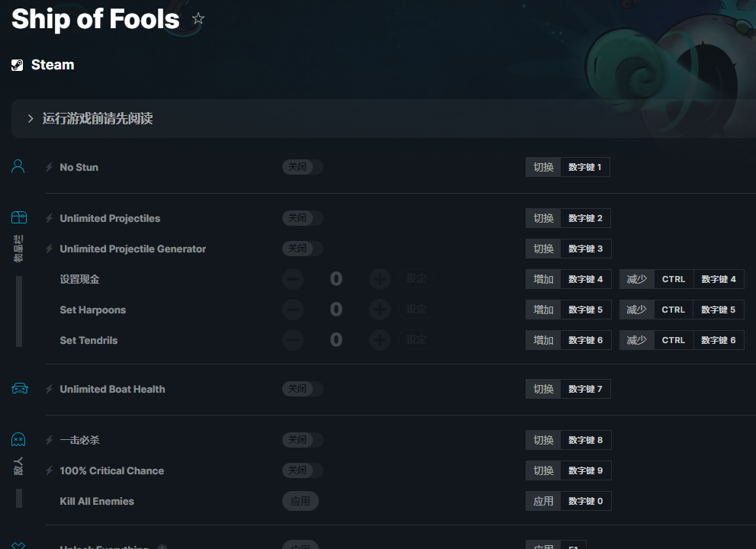Viewport: 756px width, 549px height.
Task: Toggle the No Stun cheat switch
Action: point(303,167)
